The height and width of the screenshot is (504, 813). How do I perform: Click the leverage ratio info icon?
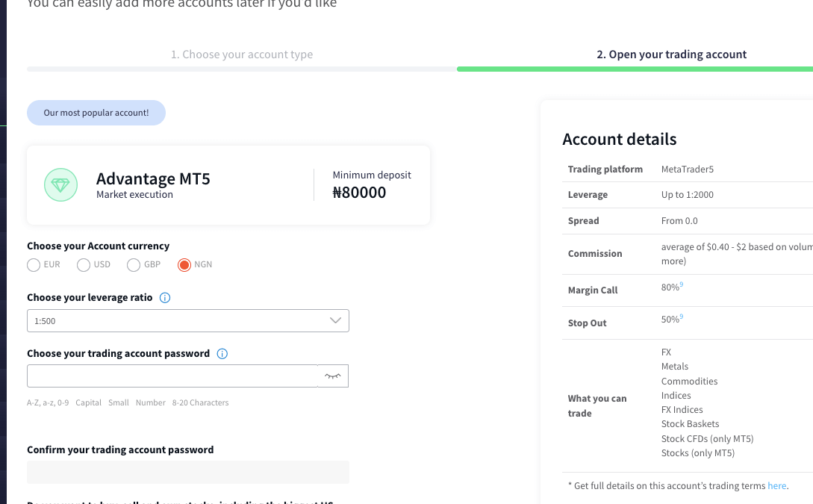coord(165,298)
